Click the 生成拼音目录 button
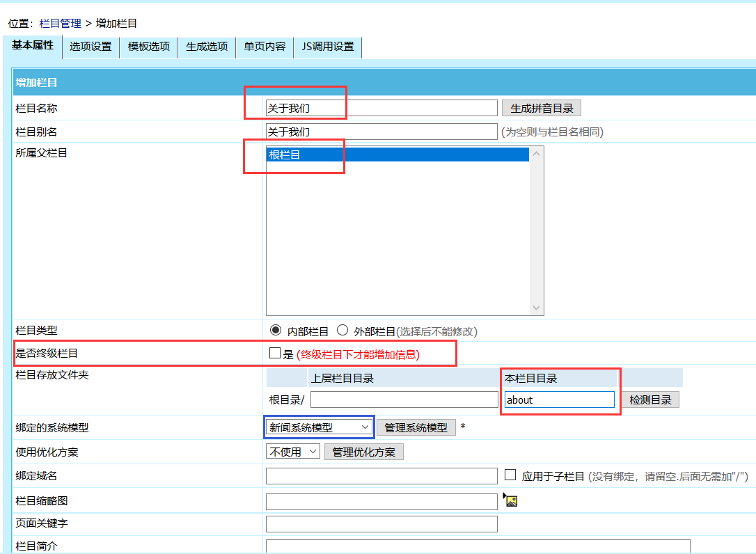 click(x=542, y=108)
